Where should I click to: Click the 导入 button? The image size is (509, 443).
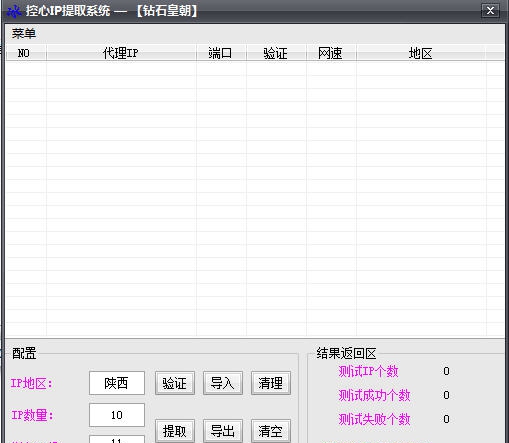tap(223, 383)
